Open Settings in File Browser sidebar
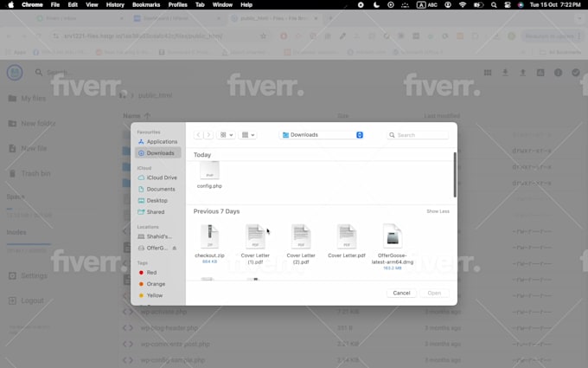The width and height of the screenshot is (588, 368). click(28, 275)
